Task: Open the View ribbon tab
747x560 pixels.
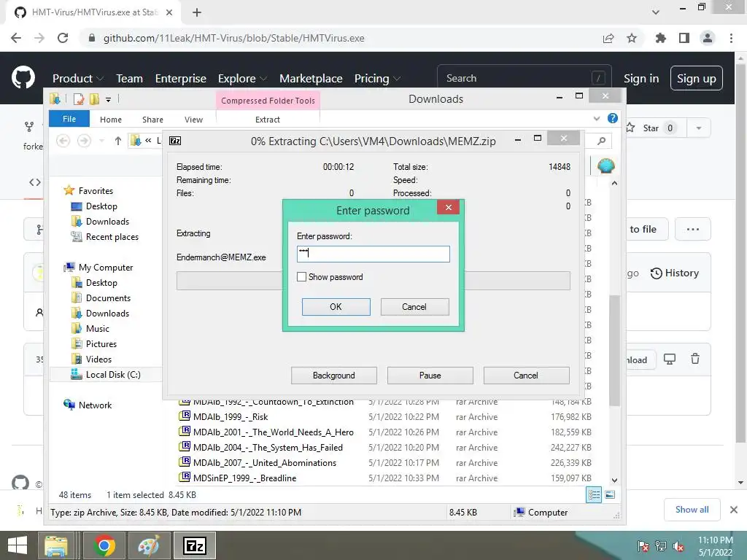Action: [193, 120]
